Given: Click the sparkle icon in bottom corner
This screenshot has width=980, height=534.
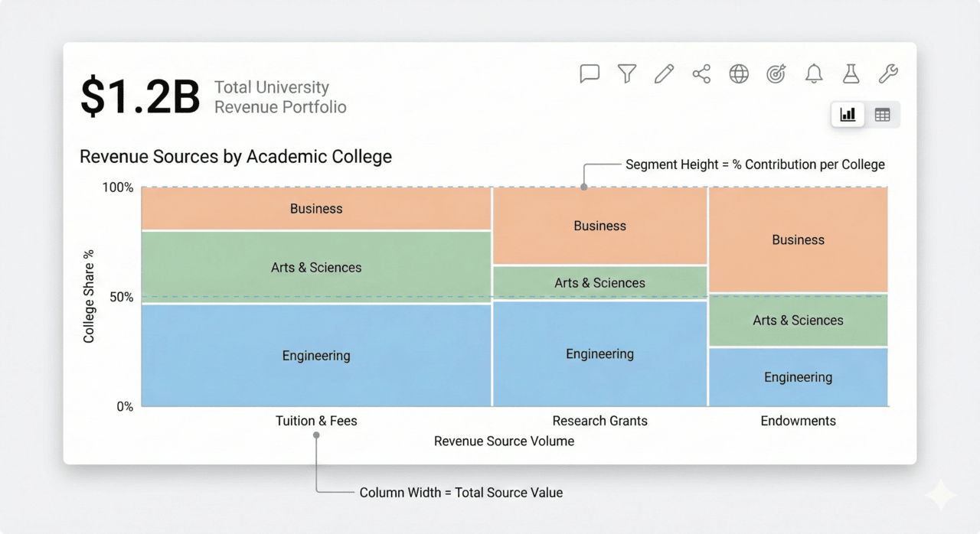Looking at the screenshot, I should [940, 494].
